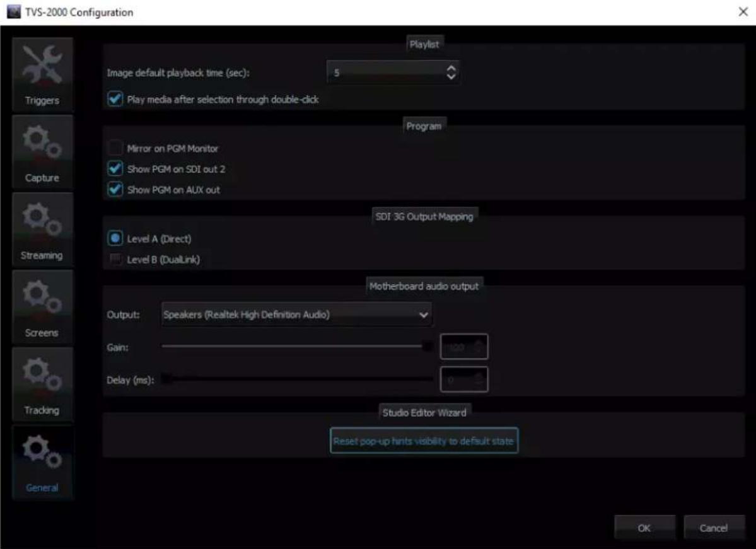Confirm settings with the OK button
Screen dimensions: 756x549
[x=644, y=528]
